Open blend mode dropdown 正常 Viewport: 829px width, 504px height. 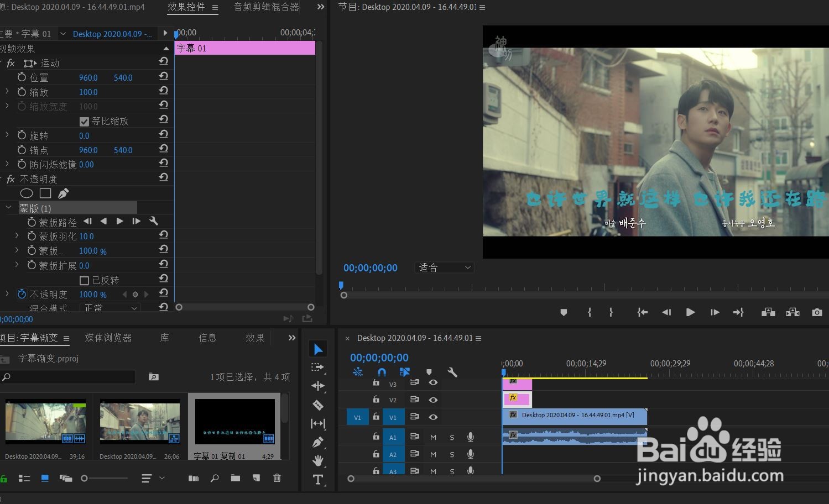coord(110,307)
